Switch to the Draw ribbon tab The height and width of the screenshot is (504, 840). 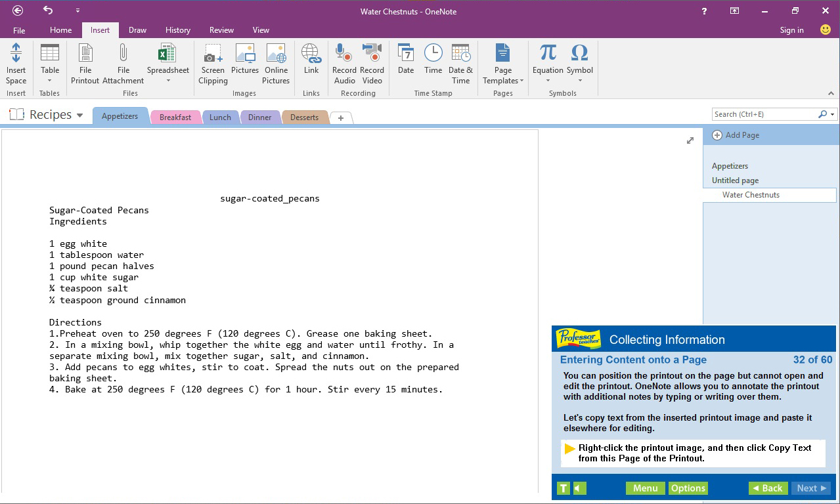tap(137, 30)
